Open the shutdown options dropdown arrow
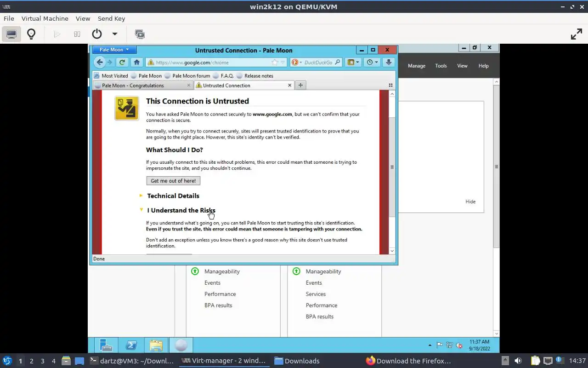The image size is (588, 368). 115,34
